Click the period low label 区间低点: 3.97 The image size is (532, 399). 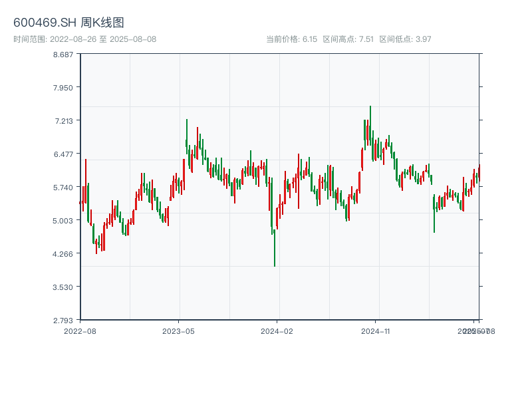tap(405, 39)
